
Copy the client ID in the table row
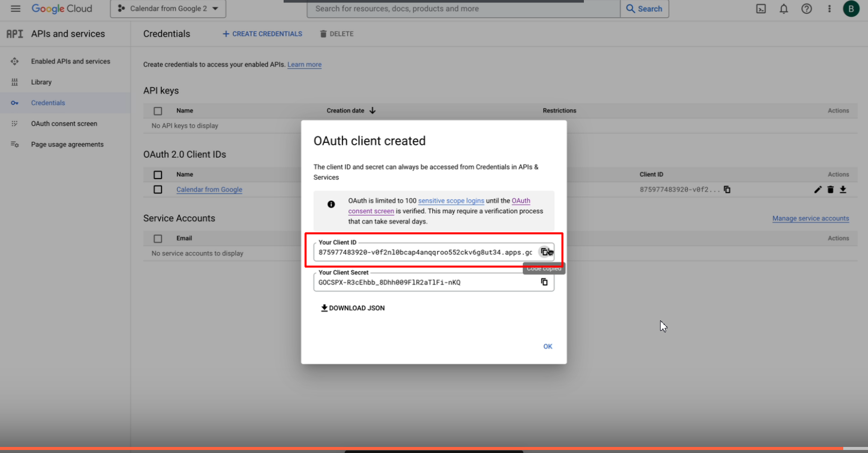[727, 190]
